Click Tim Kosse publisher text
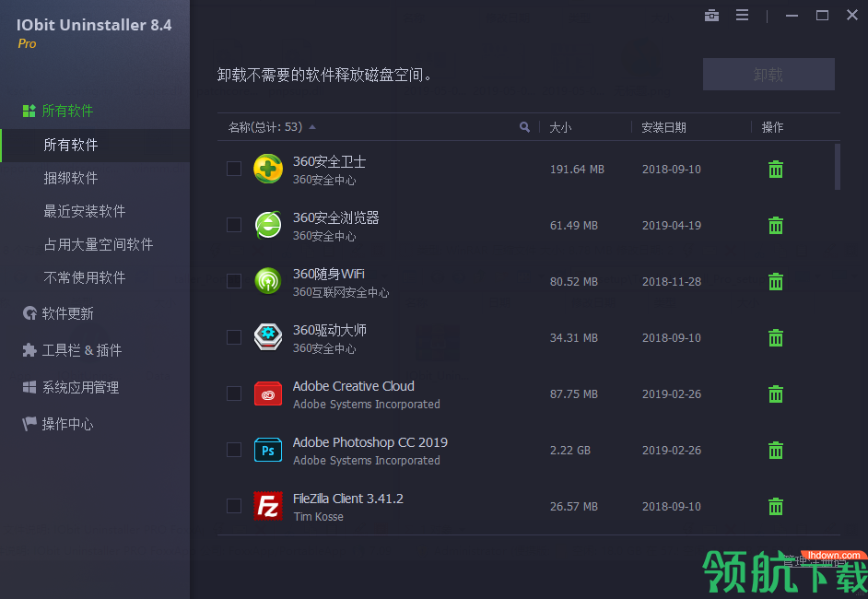Screen dimensions: 868x599 click(x=318, y=517)
